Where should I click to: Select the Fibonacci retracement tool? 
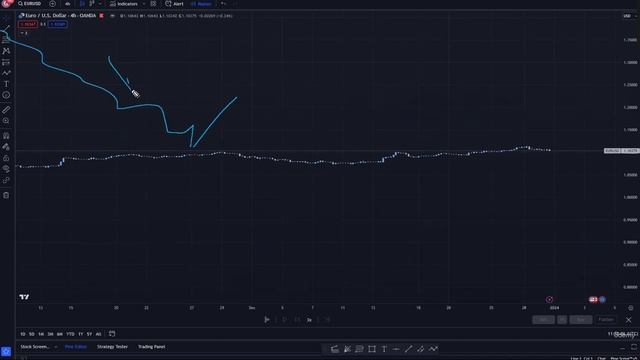tap(6, 40)
